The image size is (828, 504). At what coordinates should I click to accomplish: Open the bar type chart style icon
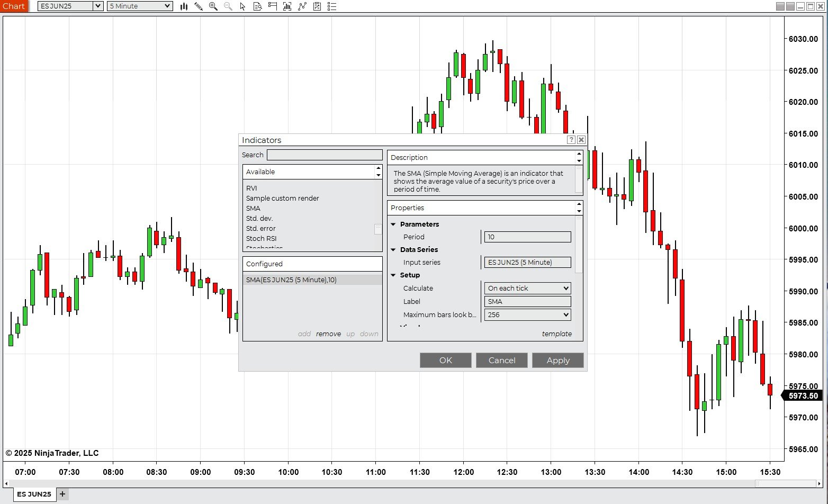click(x=184, y=6)
